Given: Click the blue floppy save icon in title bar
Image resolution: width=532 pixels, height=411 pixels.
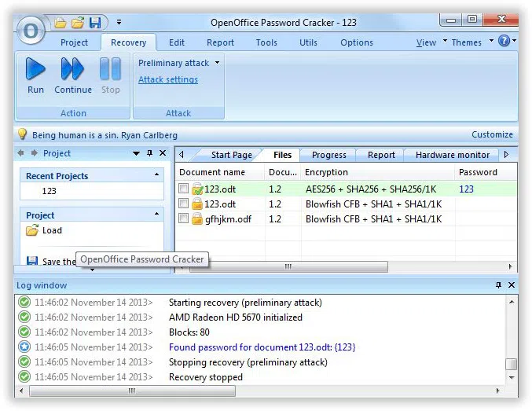Looking at the screenshot, I should click(95, 23).
